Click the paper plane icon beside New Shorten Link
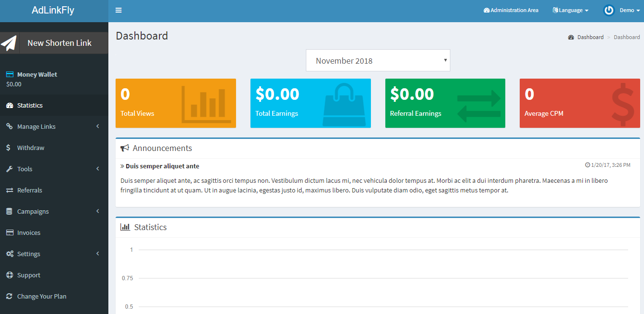 (x=9, y=43)
